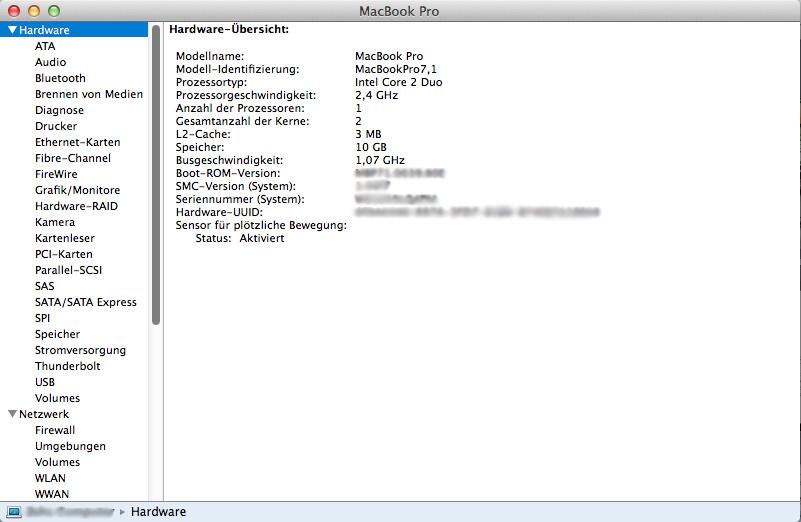
Task: Open the Audio section
Action: coord(50,62)
